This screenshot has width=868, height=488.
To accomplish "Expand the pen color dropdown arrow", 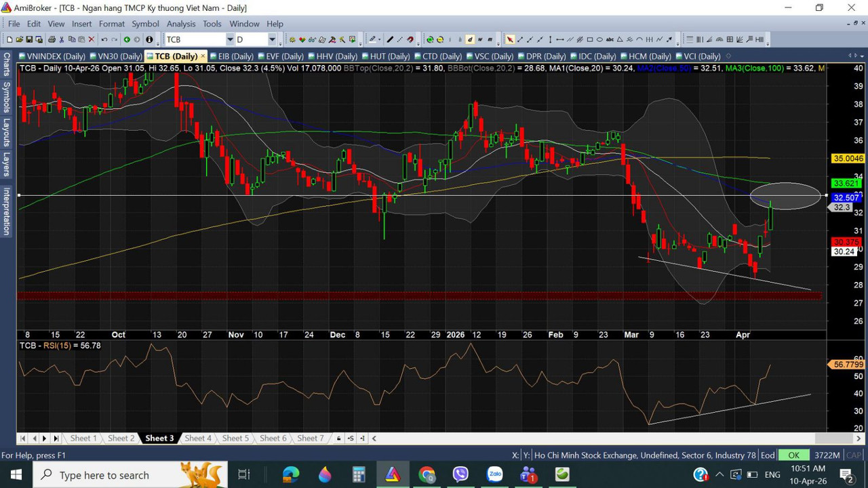I will pyautogui.click(x=379, y=39).
